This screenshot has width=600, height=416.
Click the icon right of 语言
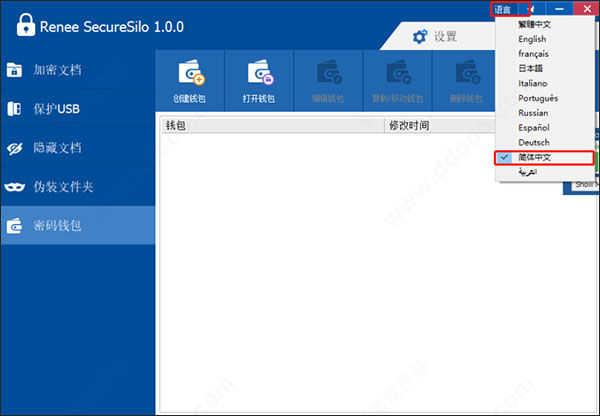point(532,9)
